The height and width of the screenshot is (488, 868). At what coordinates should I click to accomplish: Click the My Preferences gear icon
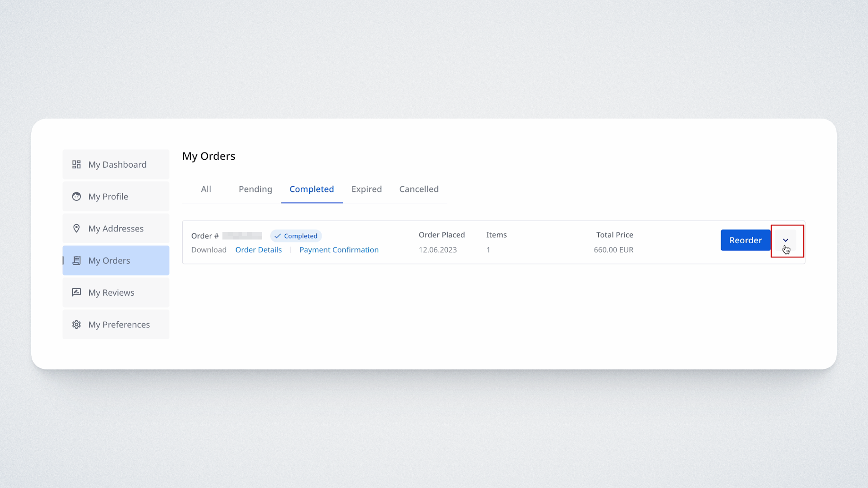click(76, 325)
